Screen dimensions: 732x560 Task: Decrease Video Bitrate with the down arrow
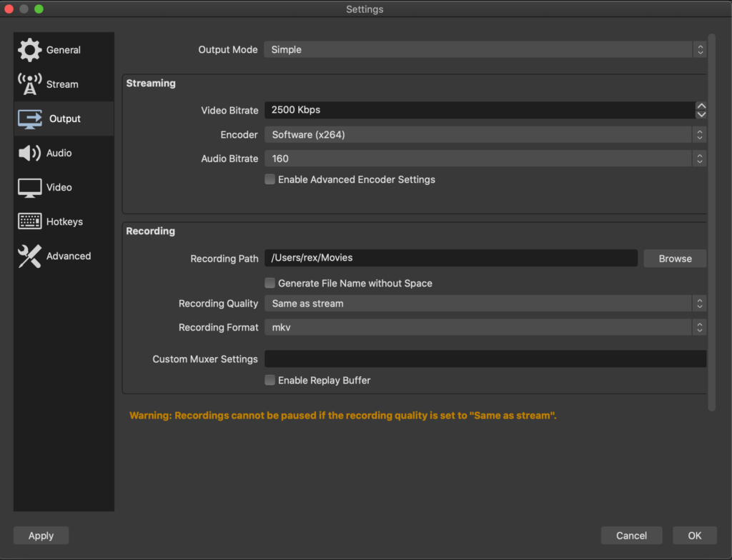point(701,114)
